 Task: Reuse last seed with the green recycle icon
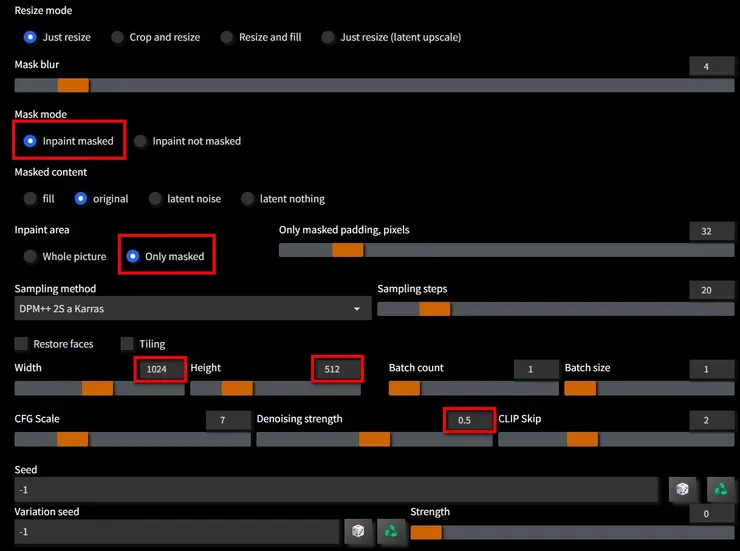[721, 489]
